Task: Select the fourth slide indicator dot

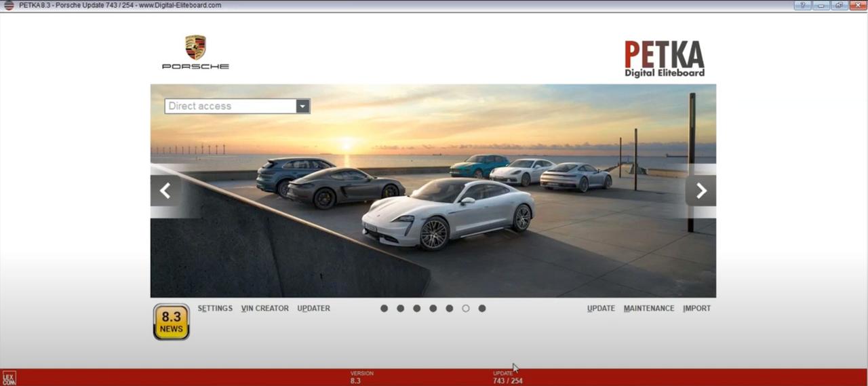Action: click(433, 308)
